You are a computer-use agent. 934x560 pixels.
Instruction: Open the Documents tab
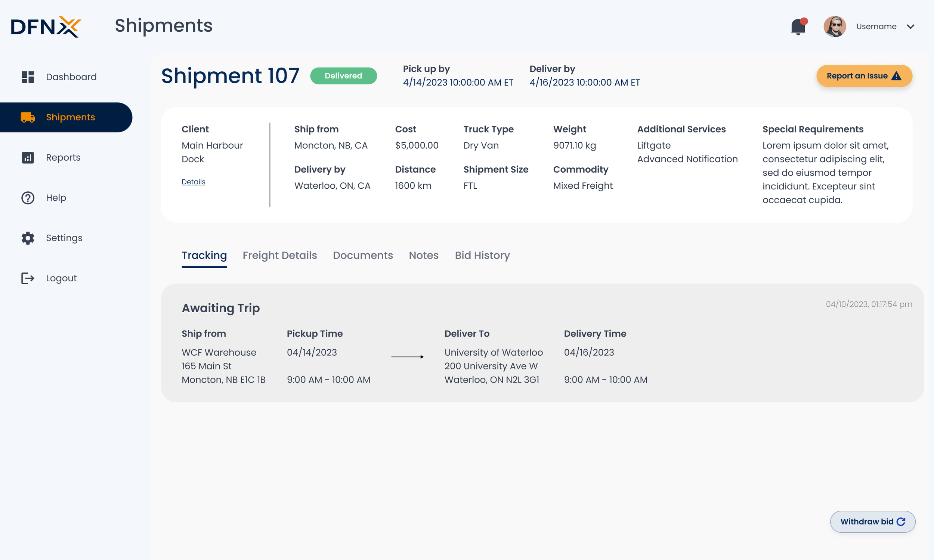coord(363,256)
